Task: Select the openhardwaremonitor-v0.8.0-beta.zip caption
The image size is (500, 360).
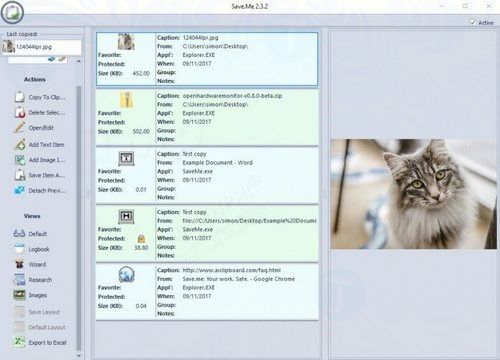Action: pos(232,96)
